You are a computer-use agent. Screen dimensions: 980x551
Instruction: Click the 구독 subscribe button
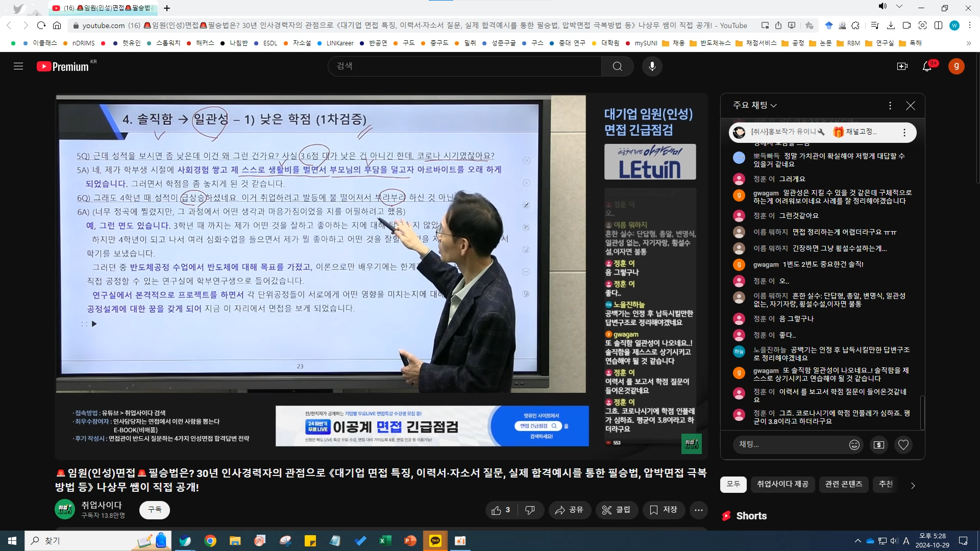click(x=154, y=510)
